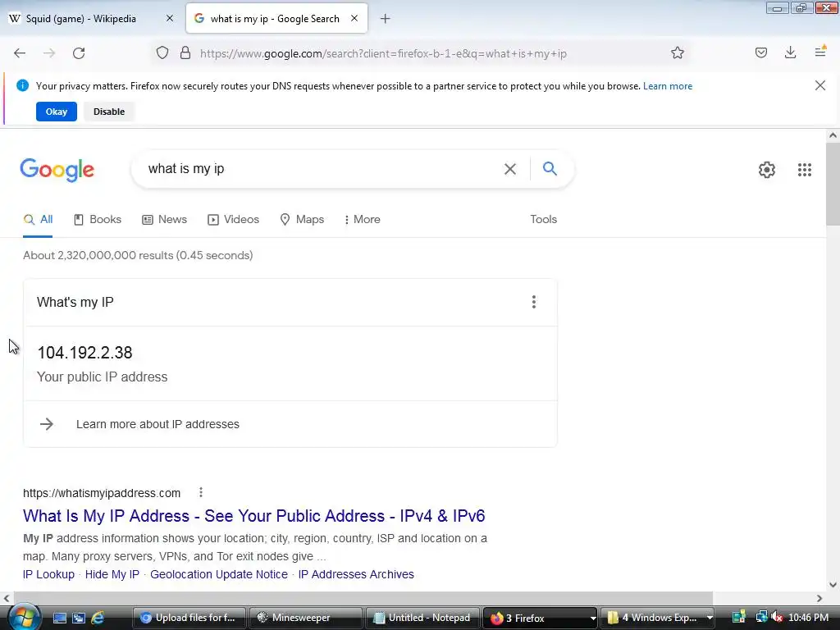Viewport: 840px width, 630px height.
Task: Open the whatismyipaddress.com result options dots
Action: click(x=201, y=492)
